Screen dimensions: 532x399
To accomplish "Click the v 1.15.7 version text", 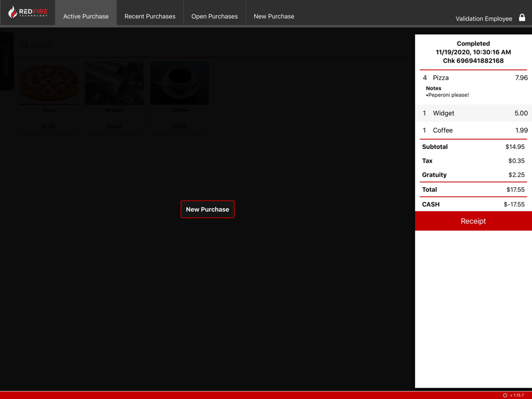I will tap(517, 395).
